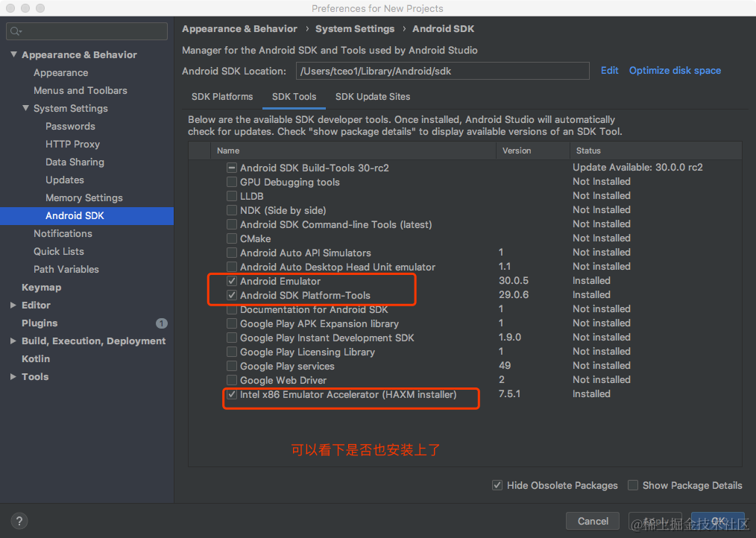Click 'Update Available: 30.0.0 rc2' status
Screen dimensions: 756x538
[637, 167]
